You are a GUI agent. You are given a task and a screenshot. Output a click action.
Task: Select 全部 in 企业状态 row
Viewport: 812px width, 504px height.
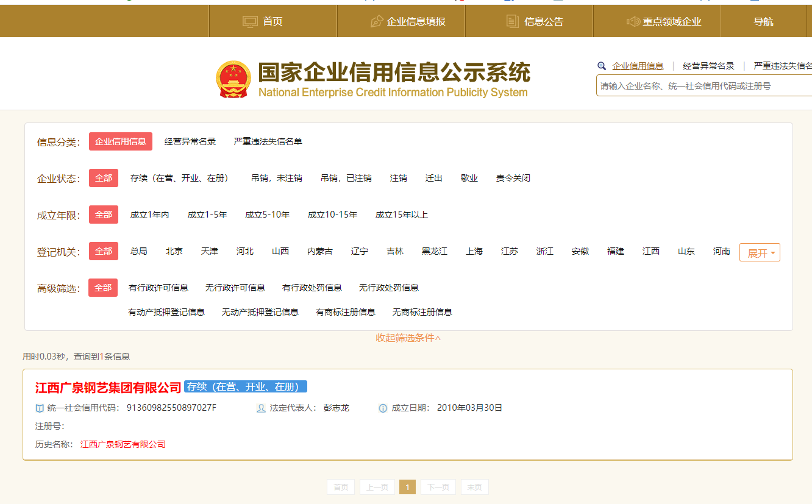tap(104, 178)
